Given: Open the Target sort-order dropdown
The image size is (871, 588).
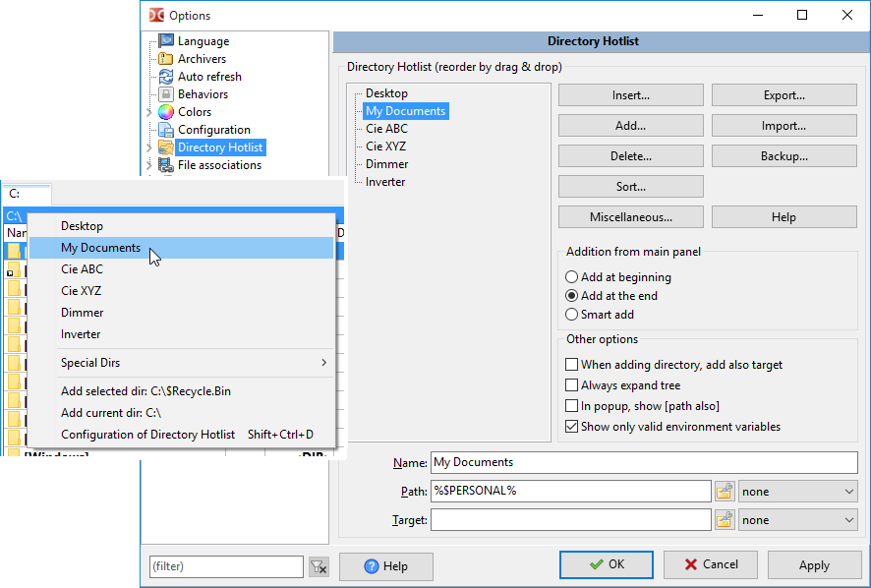Looking at the screenshot, I should (x=798, y=520).
